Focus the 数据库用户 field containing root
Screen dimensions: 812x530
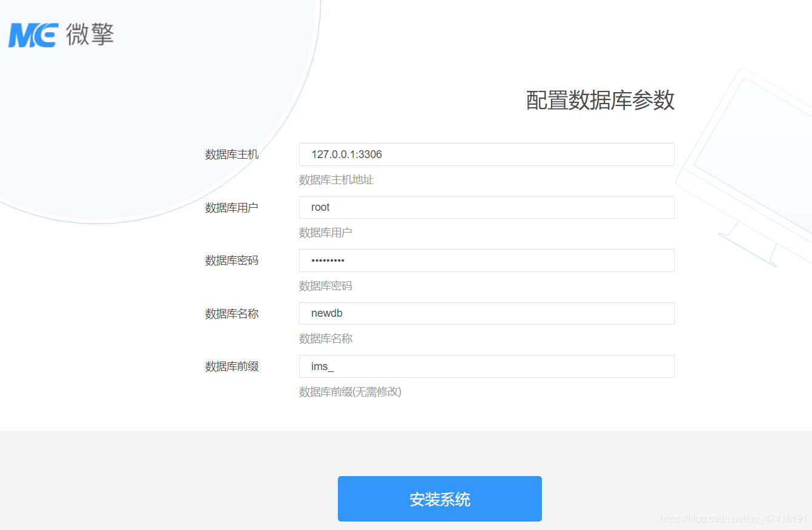[486, 207]
